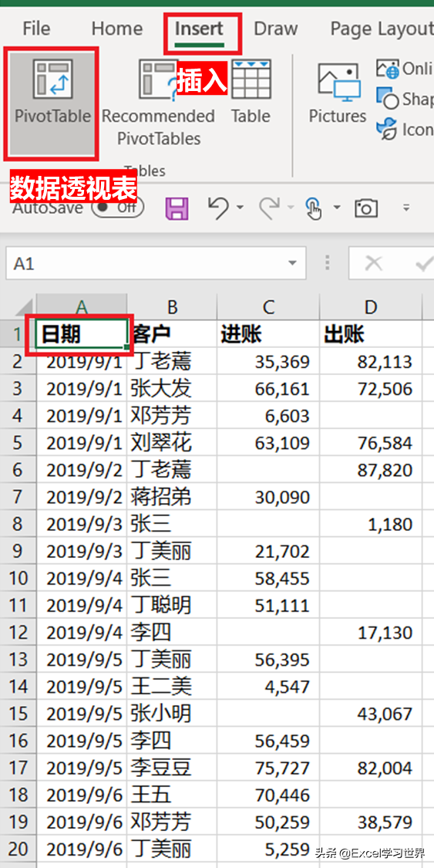Cancel formula entry with X button
The height and width of the screenshot is (868, 434).
[x=374, y=264]
